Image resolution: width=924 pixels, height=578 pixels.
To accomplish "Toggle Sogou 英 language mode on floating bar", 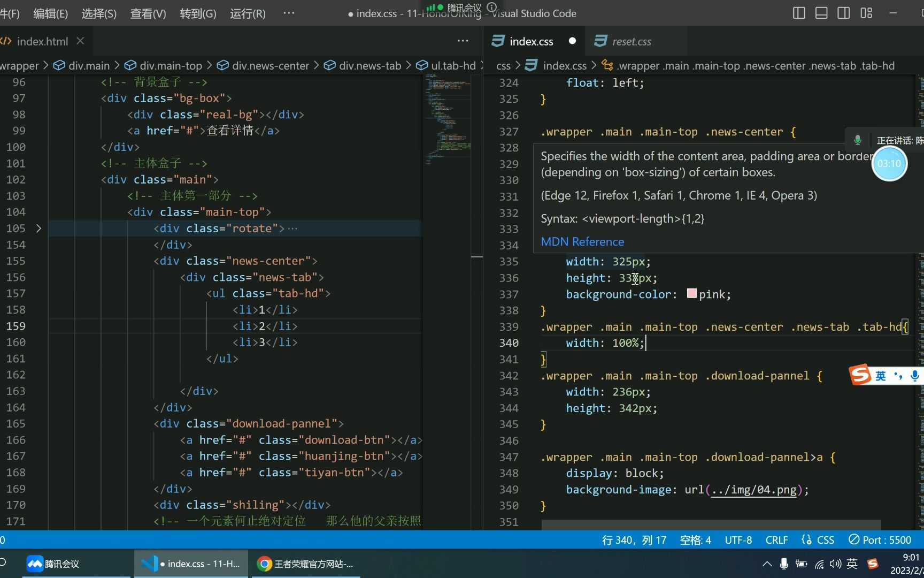I will tap(880, 376).
